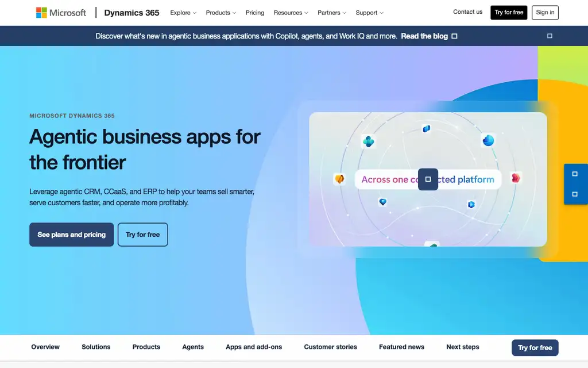This screenshot has width=588, height=368.
Task: Expand the Partners dropdown
Action: (331, 13)
